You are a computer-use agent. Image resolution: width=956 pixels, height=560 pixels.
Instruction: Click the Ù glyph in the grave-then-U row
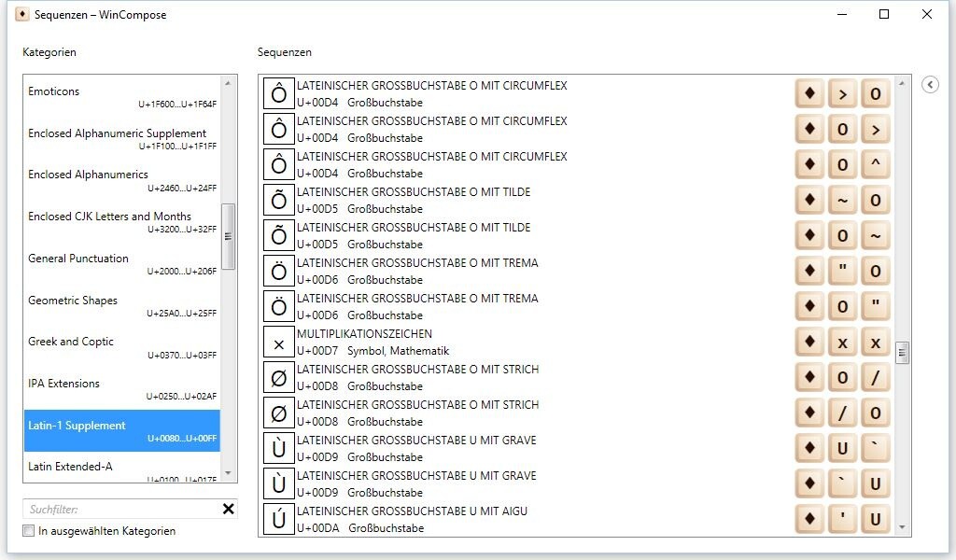[x=278, y=483]
